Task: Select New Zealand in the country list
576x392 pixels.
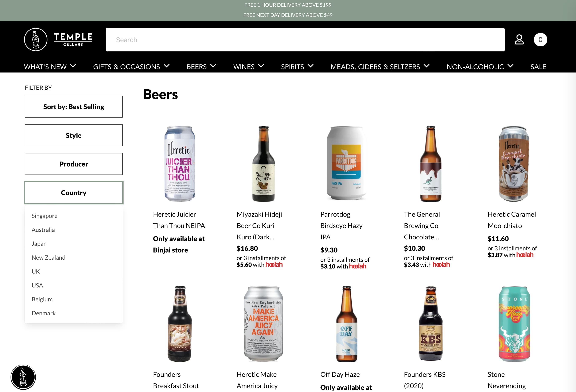Action: coord(48,258)
